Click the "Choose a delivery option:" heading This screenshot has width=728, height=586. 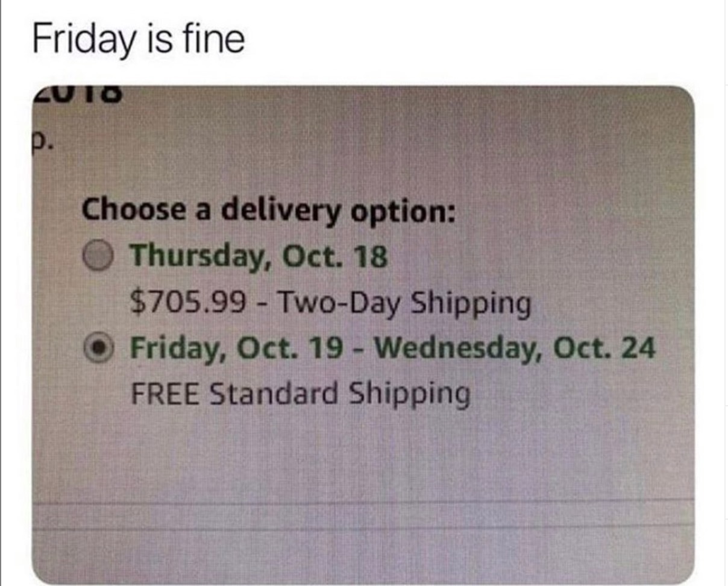coord(269,210)
